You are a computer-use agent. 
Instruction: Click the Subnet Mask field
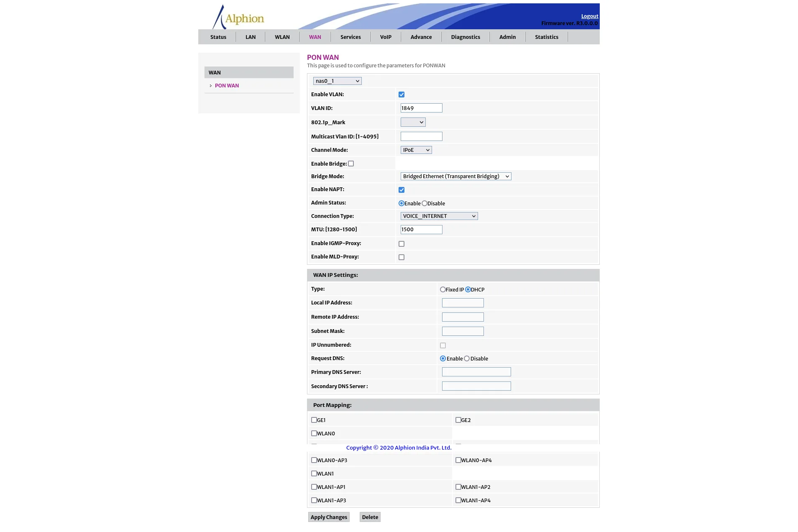tap(463, 331)
